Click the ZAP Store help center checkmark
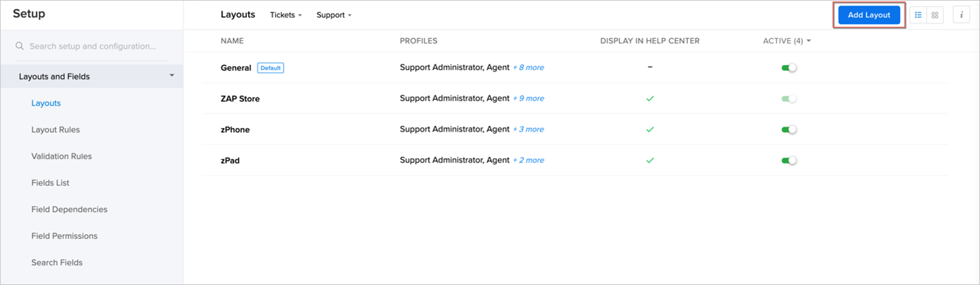The width and height of the screenshot is (980, 285). tap(650, 98)
